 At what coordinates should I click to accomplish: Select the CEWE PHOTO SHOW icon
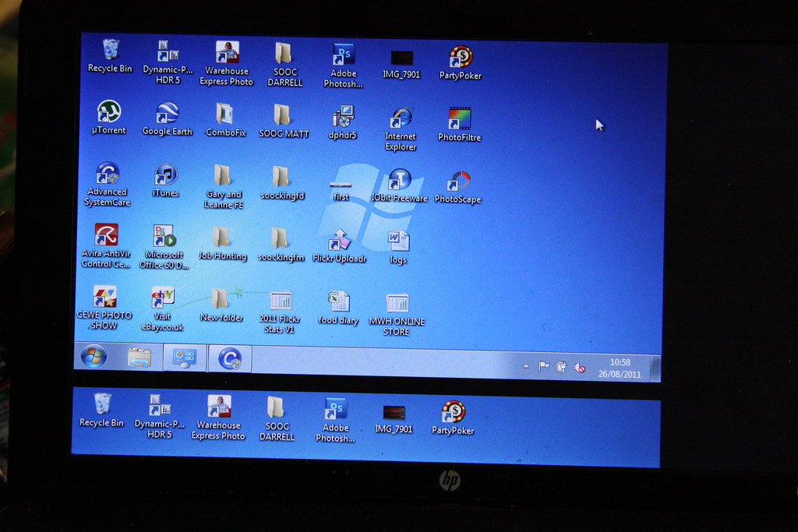pos(104,297)
